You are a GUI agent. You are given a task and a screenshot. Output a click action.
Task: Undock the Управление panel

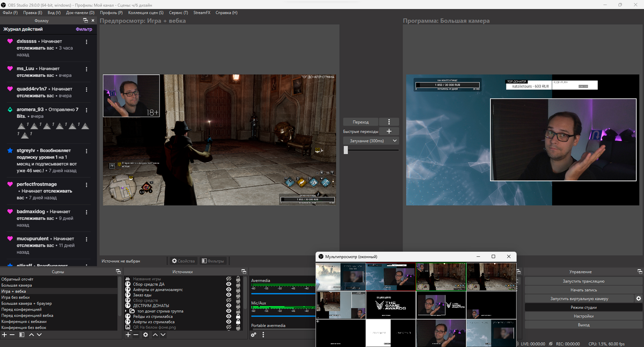(x=639, y=272)
